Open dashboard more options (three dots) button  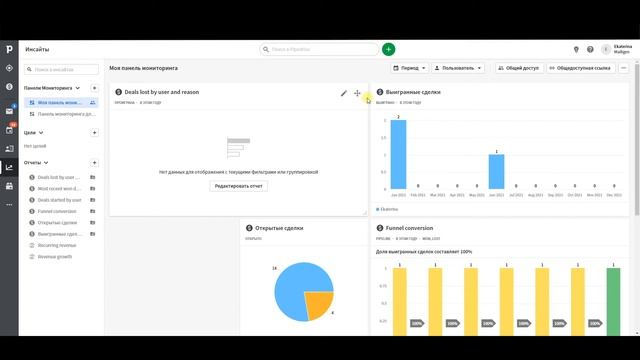pyautogui.click(x=624, y=68)
